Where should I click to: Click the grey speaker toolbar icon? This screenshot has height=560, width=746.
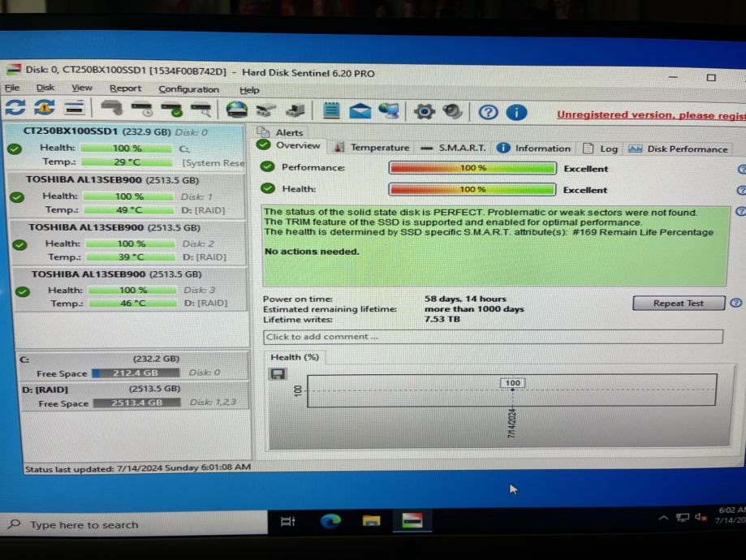click(x=452, y=112)
